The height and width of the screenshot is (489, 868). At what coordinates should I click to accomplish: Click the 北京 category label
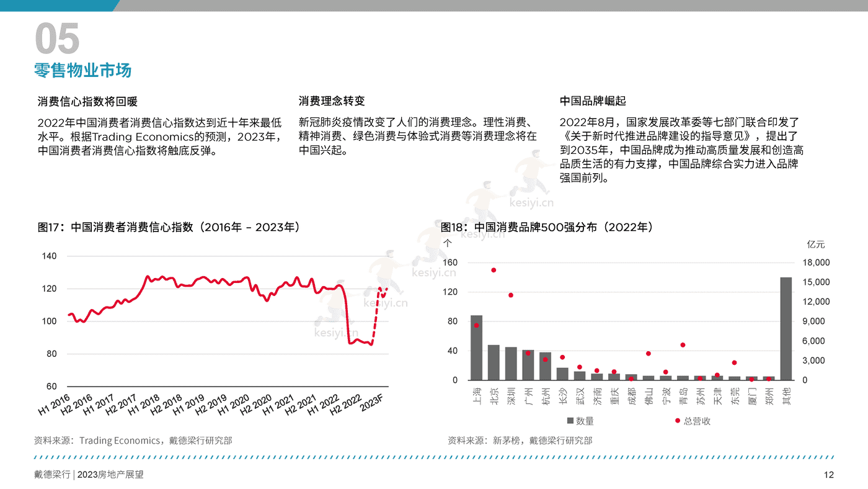(x=494, y=396)
